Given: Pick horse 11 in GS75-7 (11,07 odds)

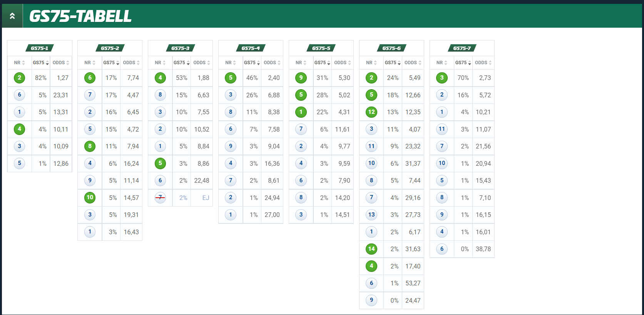Looking at the screenshot, I should [x=442, y=129].
